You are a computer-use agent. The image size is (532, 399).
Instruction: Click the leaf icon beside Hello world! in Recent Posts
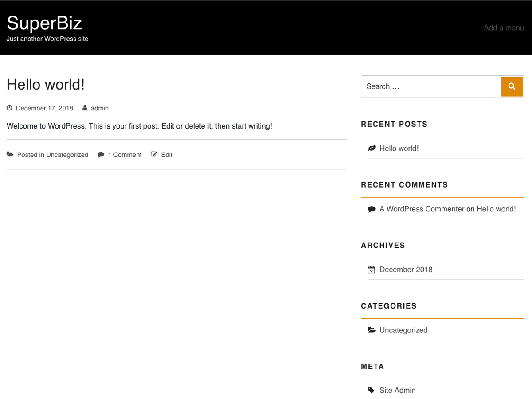click(372, 148)
